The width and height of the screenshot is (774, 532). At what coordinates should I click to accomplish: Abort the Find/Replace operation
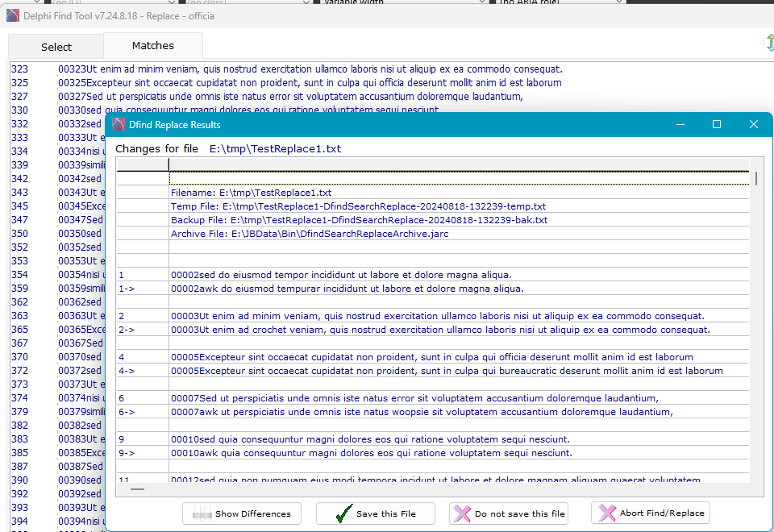(x=651, y=513)
